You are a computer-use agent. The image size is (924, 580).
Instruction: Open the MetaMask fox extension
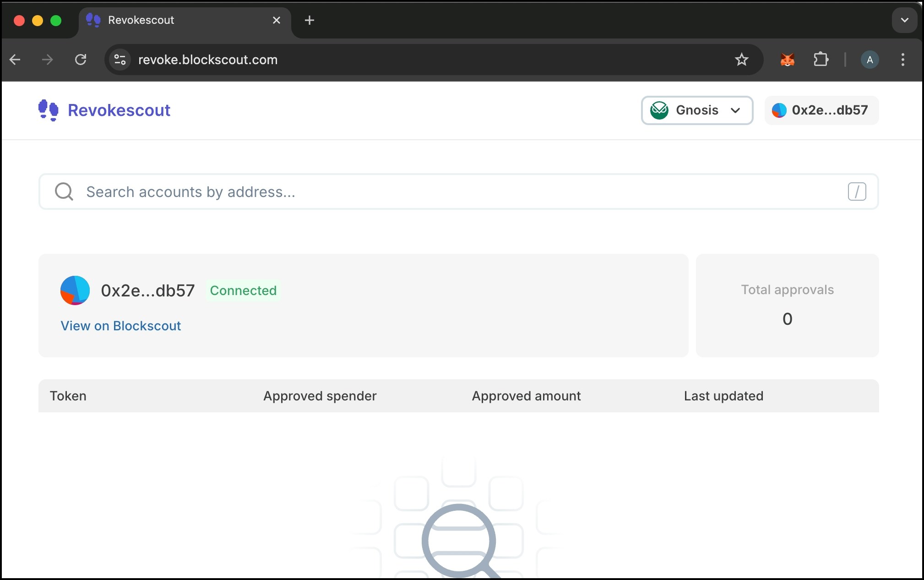pyautogui.click(x=787, y=60)
